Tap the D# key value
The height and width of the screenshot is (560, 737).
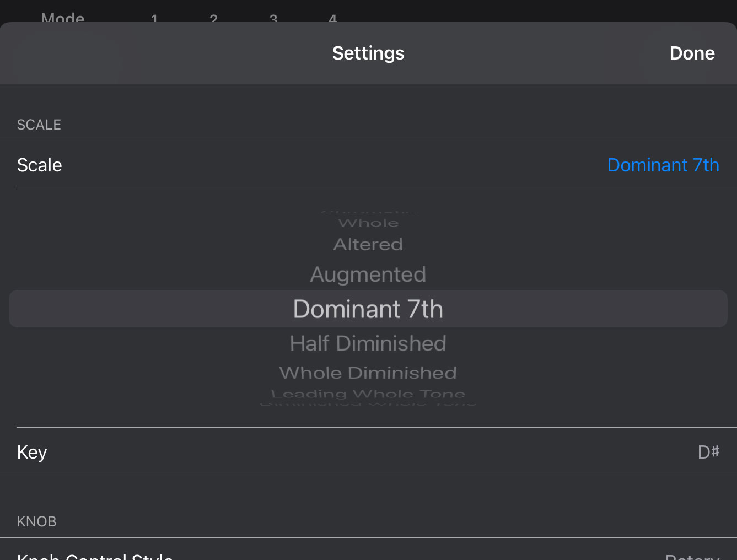(708, 452)
